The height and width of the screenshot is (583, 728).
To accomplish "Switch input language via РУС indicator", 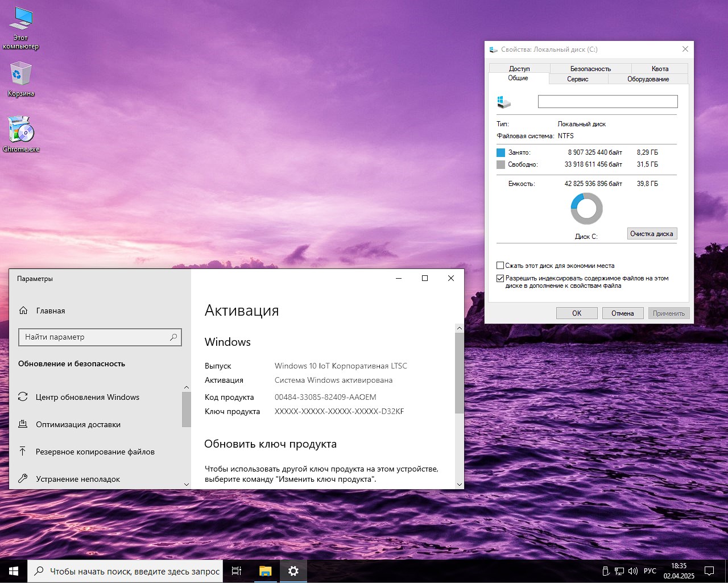I will coord(650,571).
